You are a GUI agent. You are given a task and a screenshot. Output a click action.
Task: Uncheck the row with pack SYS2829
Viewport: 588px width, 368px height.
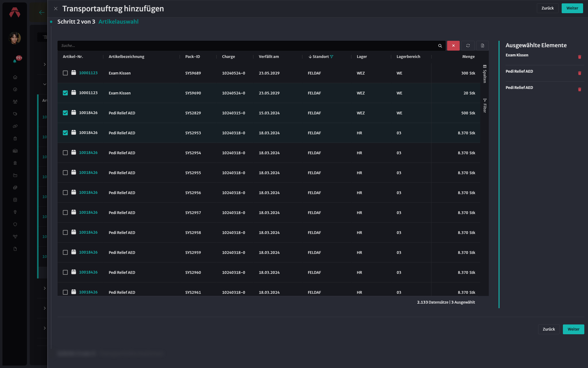tap(65, 113)
